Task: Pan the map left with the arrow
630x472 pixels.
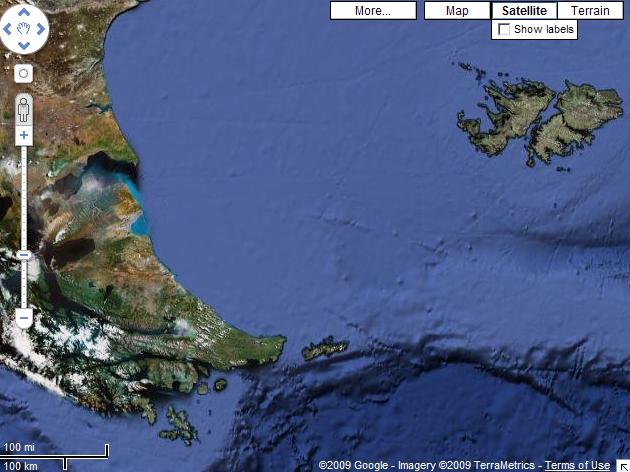Action: [x=8, y=29]
